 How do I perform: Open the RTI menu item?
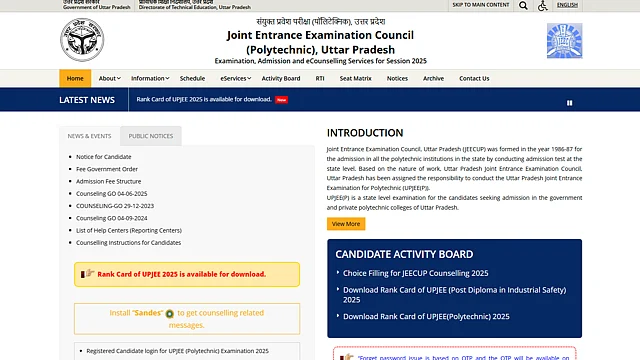click(x=320, y=78)
